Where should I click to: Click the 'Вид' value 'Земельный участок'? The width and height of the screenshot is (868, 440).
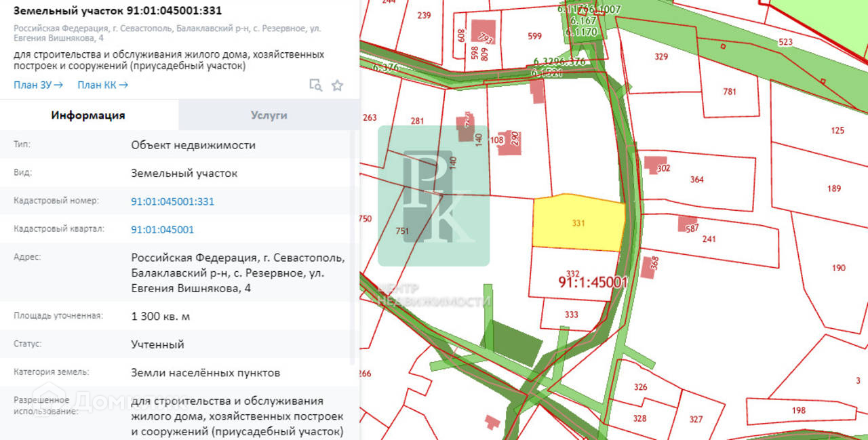(x=184, y=174)
